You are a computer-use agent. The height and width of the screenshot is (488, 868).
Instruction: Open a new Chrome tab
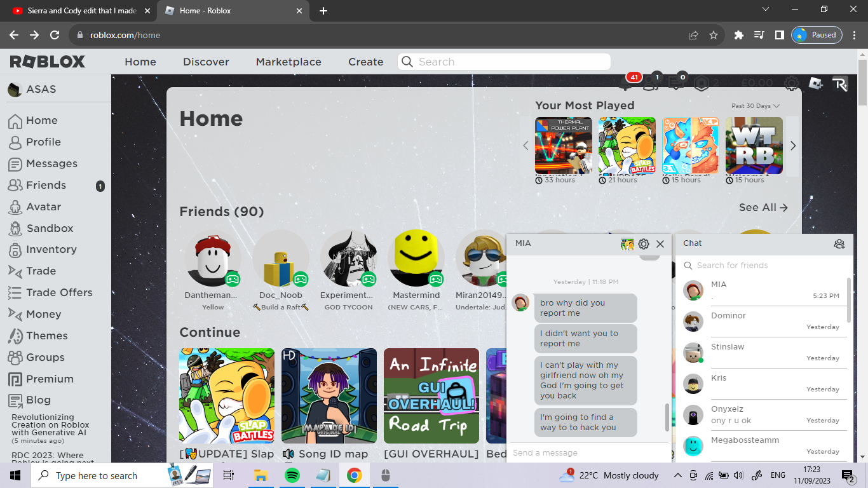[x=323, y=11]
